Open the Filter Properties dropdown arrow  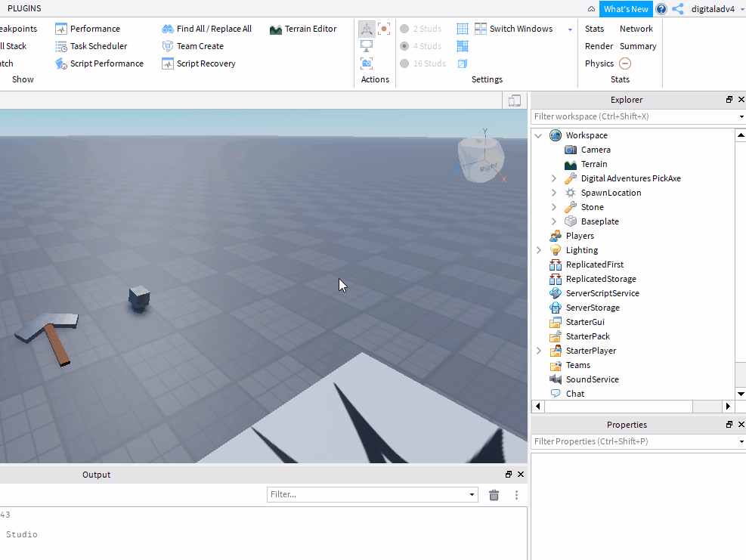coord(741,441)
